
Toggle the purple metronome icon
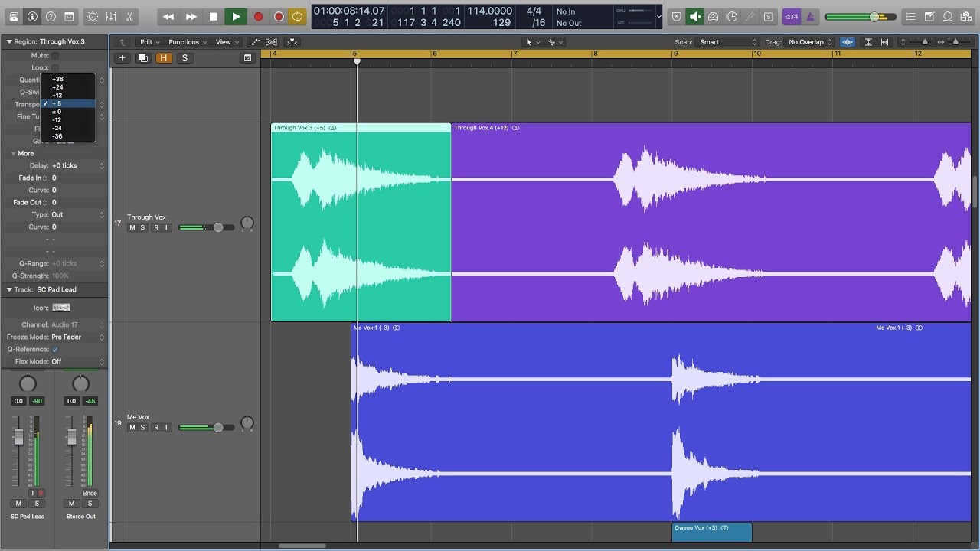(x=810, y=16)
